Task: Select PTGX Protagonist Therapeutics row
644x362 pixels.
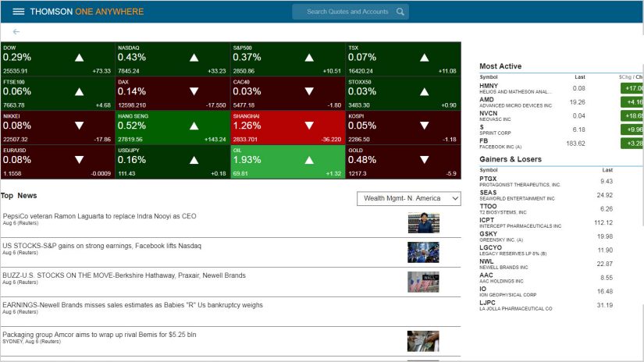Action: click(546, 182)
